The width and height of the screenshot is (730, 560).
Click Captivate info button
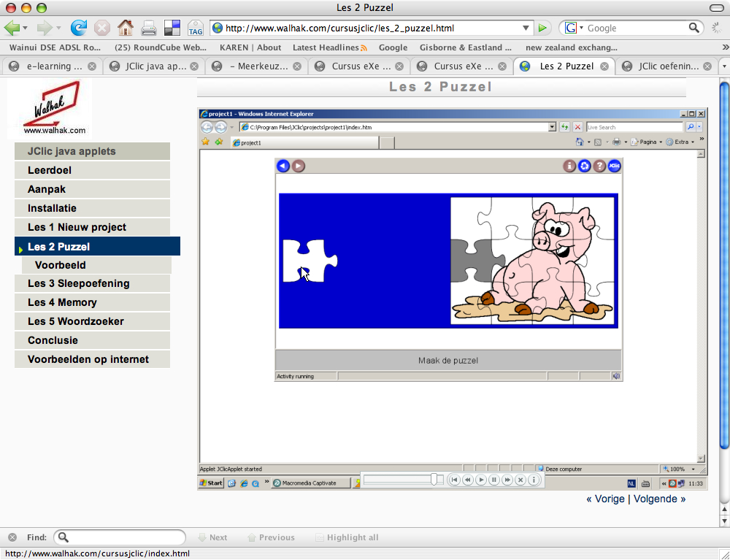pos(534,480)
